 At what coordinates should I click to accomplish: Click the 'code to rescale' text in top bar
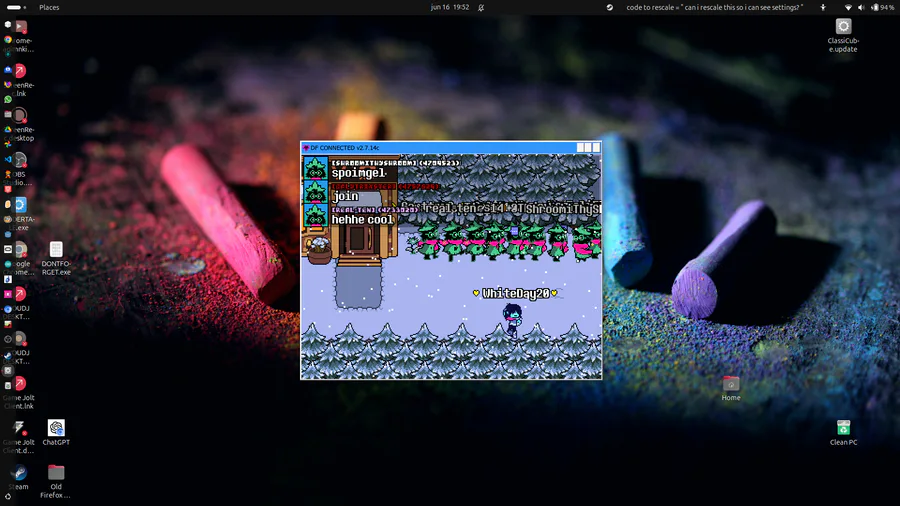[x=714, y=7]
